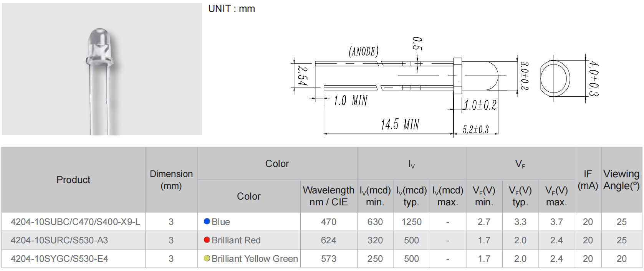Click the Wavelength nm / CIE header
This screenshot has height=271, width=644.
click(328, 196)
